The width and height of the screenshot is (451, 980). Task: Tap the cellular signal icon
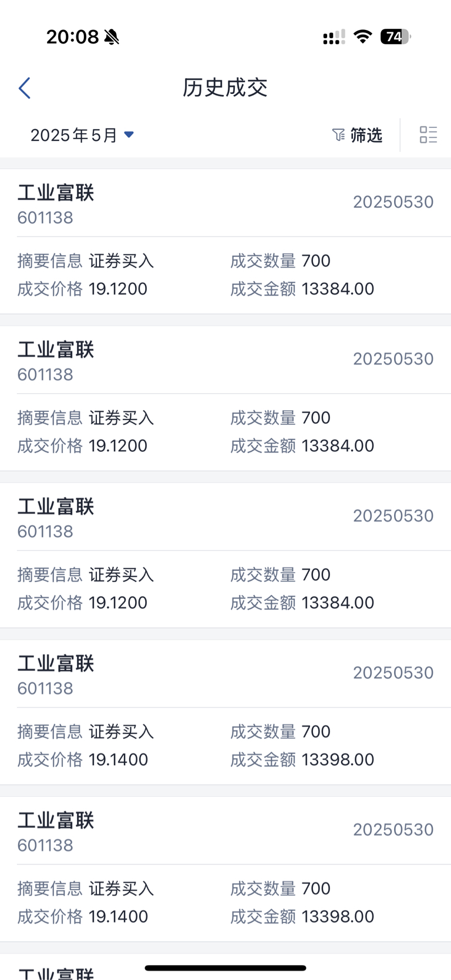[334, 38]
